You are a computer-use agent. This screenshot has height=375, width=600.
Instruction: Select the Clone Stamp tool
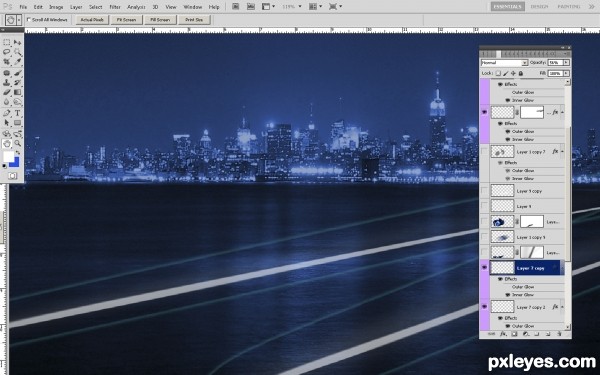7,83
